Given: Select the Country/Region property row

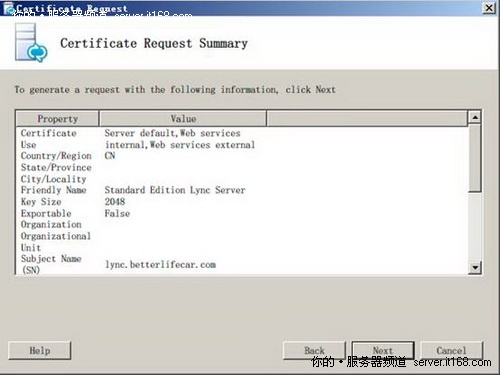Looking at the screenshot, I should pos(241,156).
